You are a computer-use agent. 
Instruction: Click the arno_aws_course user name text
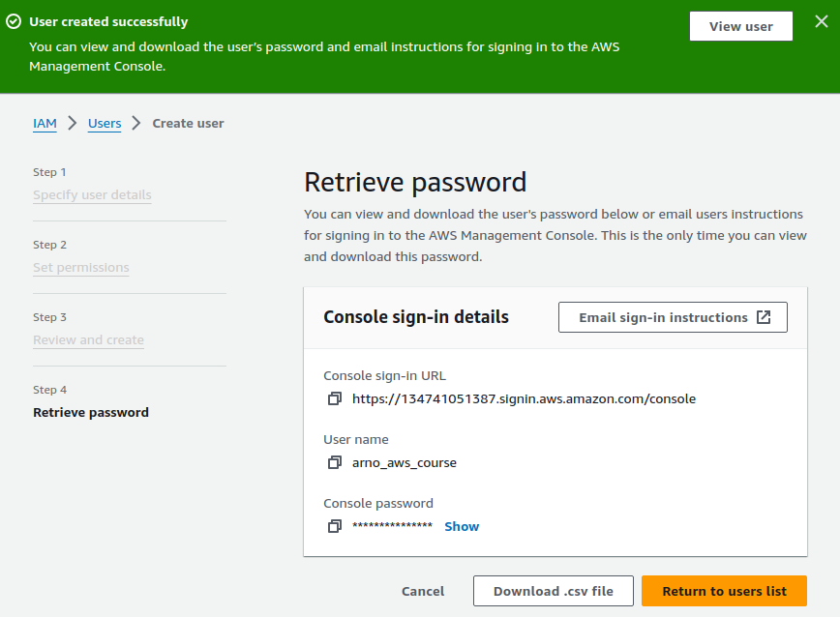point(404,462)
